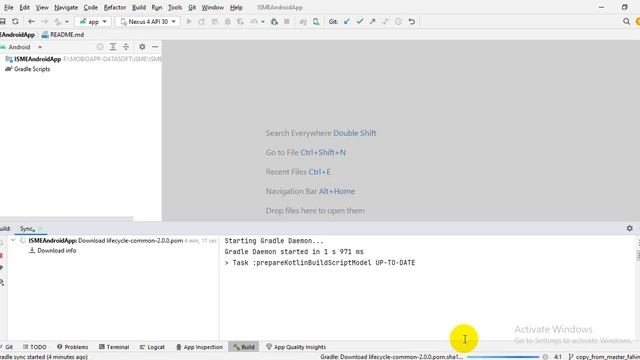This screenshot has height=360, width=640.
Task: Click the Sync/Reload from disk icon
Action: click(x=16, y=22)
